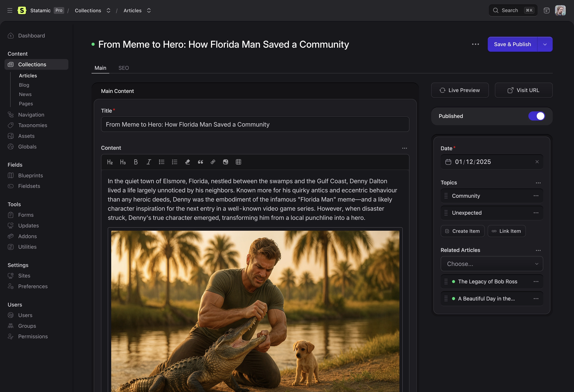Toggle italic text formatting
This screenshot has width=574, height=392.
coord(149,162)
